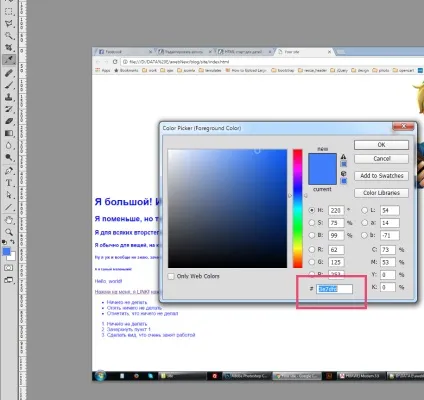Screen dimensions: 424x400
Task: Click the hex color code field
Action: [334, 289]
